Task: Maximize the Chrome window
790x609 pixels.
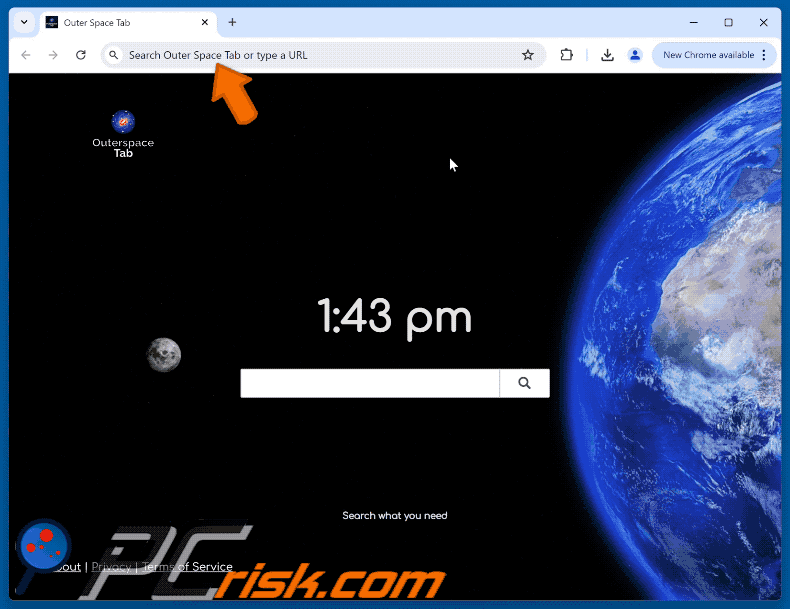Action: (x=728, y=22)
